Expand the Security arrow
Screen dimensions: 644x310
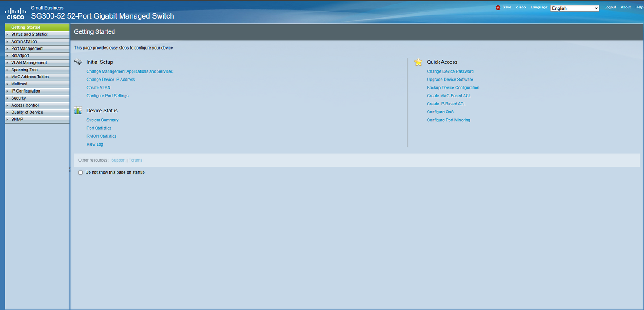(x=8, y=98)
